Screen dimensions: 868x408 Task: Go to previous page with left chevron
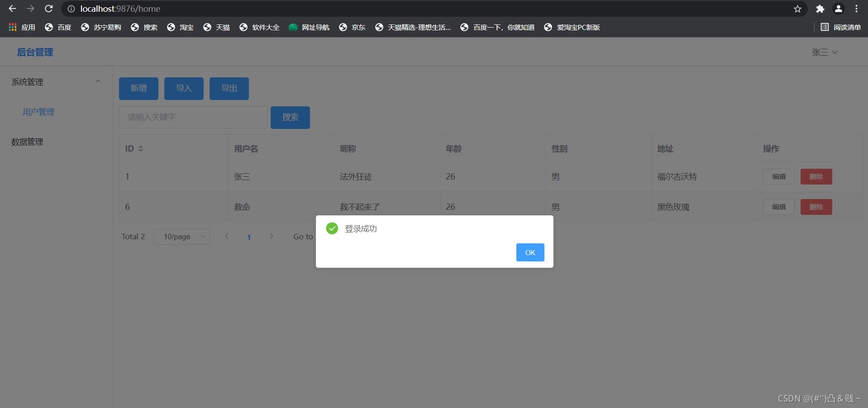tap(226, 237)
